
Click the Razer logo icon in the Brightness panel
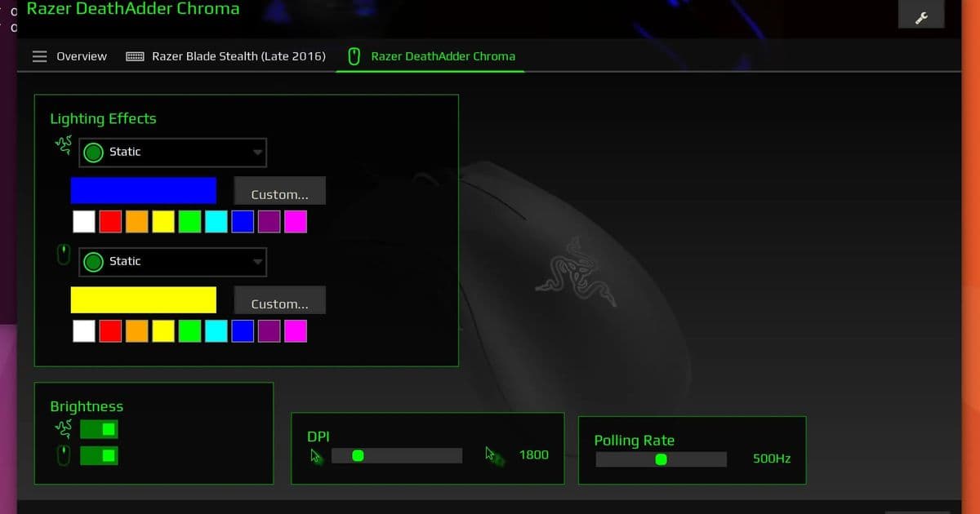coord(62,428)
